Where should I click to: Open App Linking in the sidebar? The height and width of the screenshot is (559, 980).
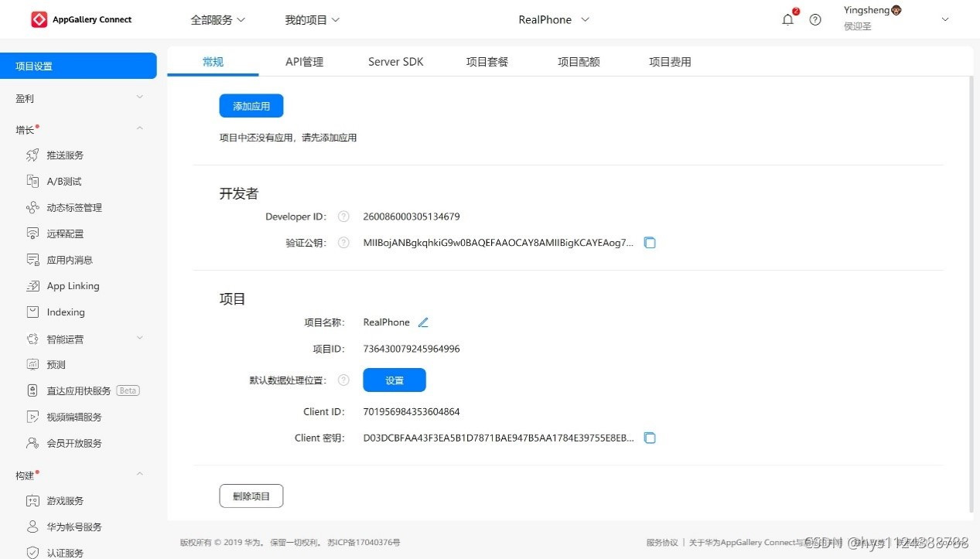click(x=73, y=286)
